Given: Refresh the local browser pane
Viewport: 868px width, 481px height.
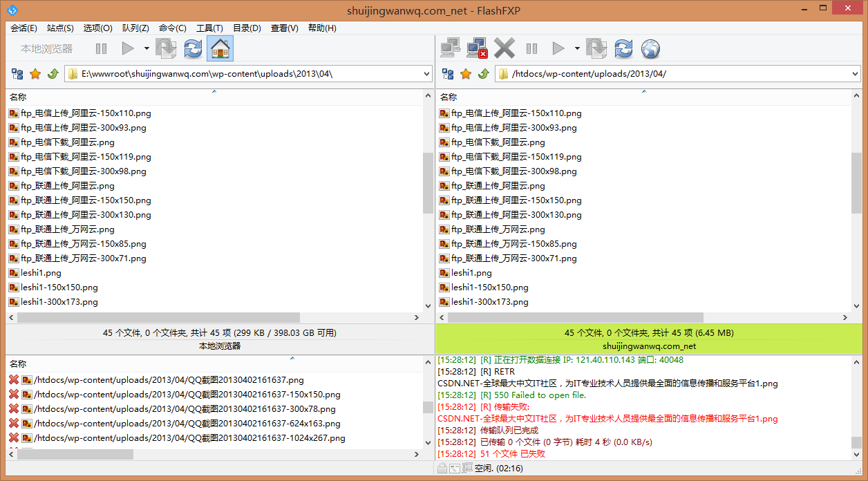Looking at the screenshot, I should point(193,48).
